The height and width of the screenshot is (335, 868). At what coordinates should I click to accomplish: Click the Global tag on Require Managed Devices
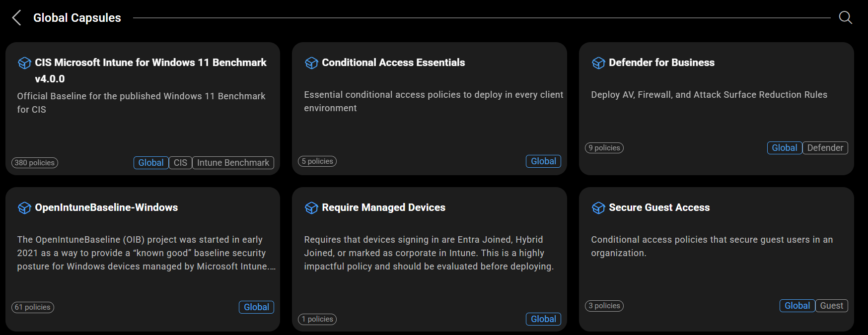543,319
